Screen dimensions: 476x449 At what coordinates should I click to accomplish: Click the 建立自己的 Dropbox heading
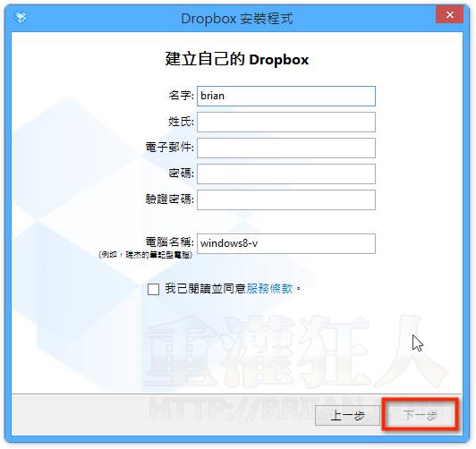point(237,59)
